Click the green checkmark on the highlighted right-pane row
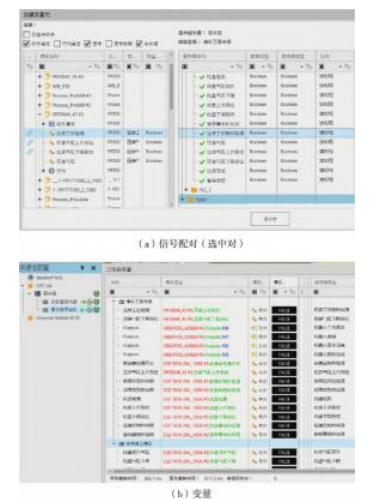 (202, 133)
